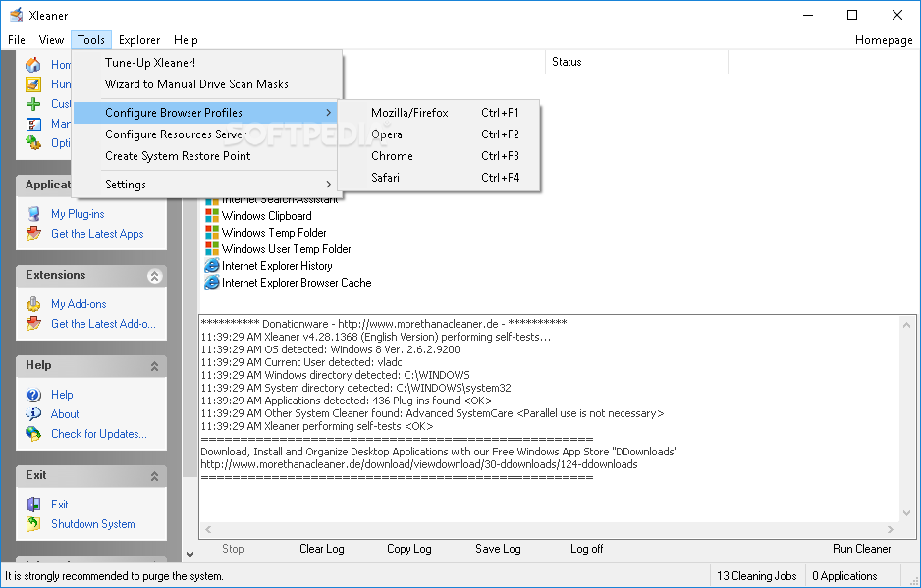Viewport: 921px width, 588px height.
Task: Click the 13 Cleaning Jobs status entry
Action: point(756,575)
